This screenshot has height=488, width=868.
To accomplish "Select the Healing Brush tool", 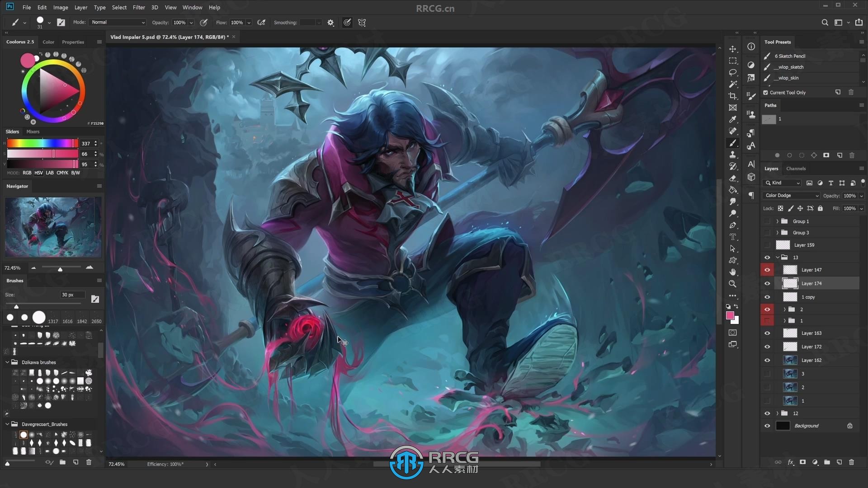I will coord(733,131).
